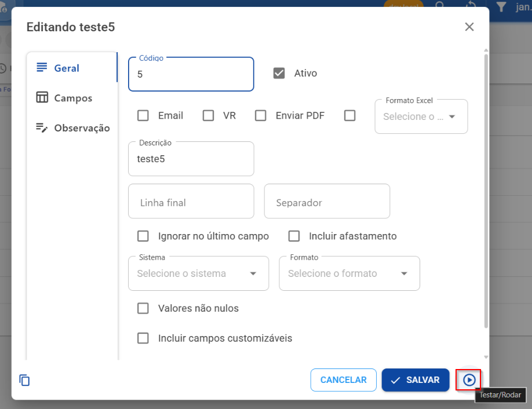Enable the Email checkbox

click(143, 115)
